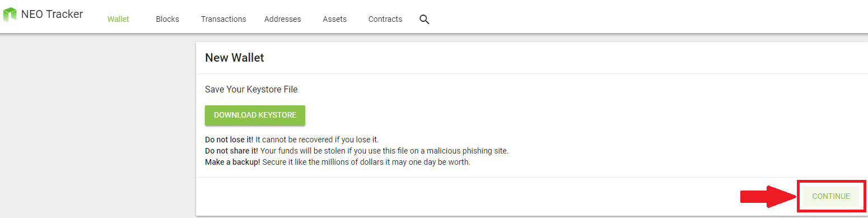View the Contracts page
This screenshot has width=868, height=218.
point(385,19)
